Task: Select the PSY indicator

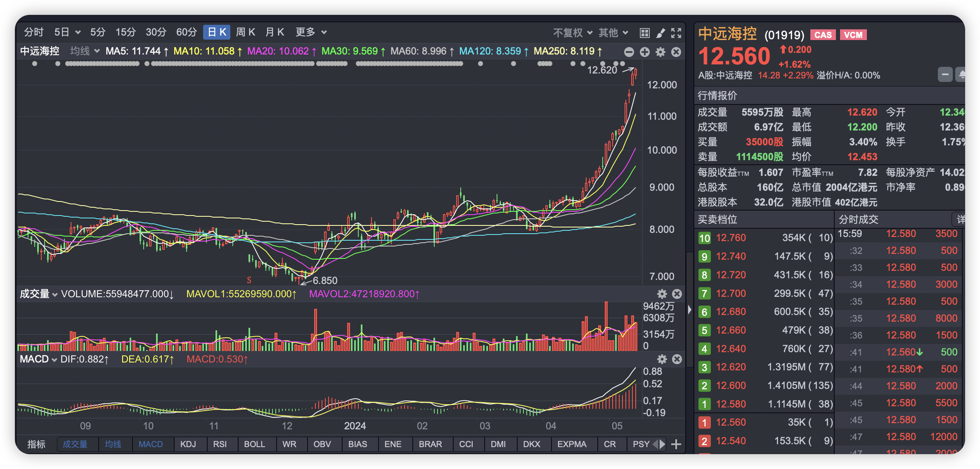Action: pos(641,444)
